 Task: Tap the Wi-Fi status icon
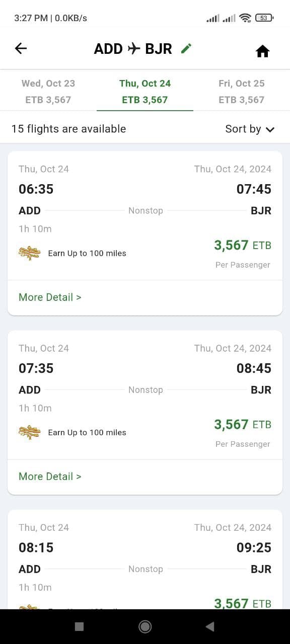point(245,18)
